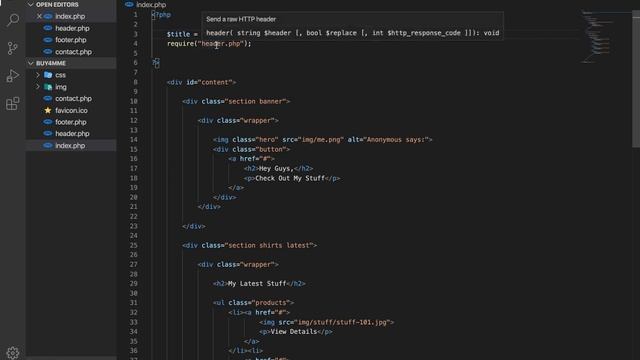Click the editor vertical scrollbar
The image size is (640, 360).
(x=636, y=80)
